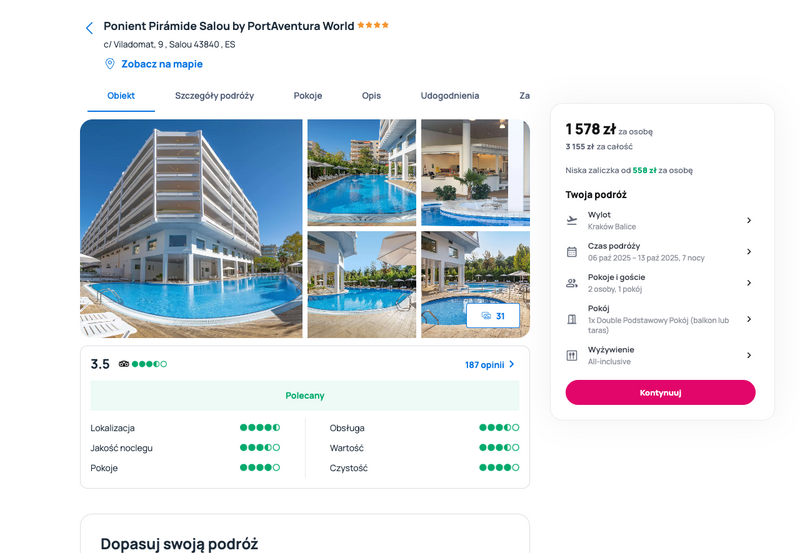Open the Udogodnienia tab
The image size is (800, 553).
pyautogui.click(x=449, y=95)
